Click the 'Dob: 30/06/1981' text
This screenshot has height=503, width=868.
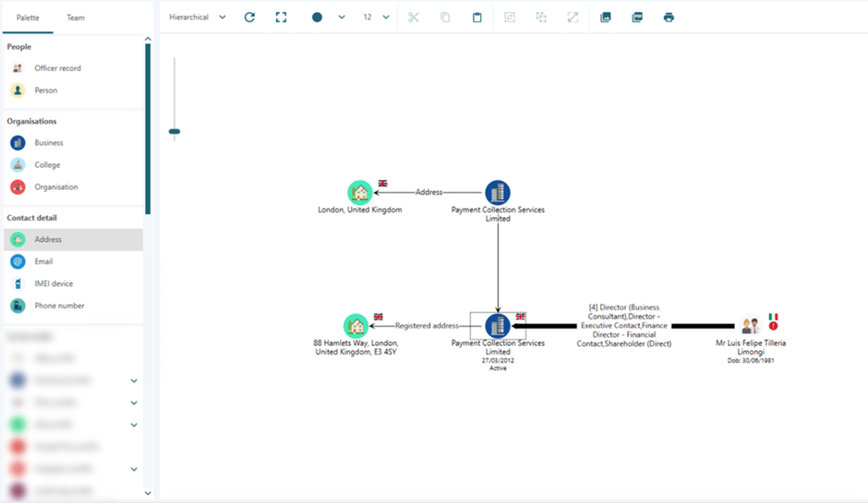click(751, 360)
